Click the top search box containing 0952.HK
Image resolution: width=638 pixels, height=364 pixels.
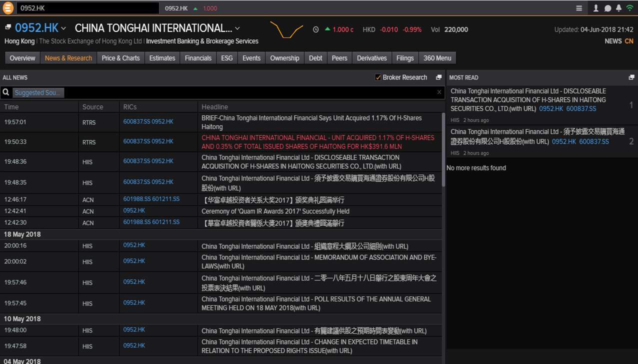pos(87,8)
